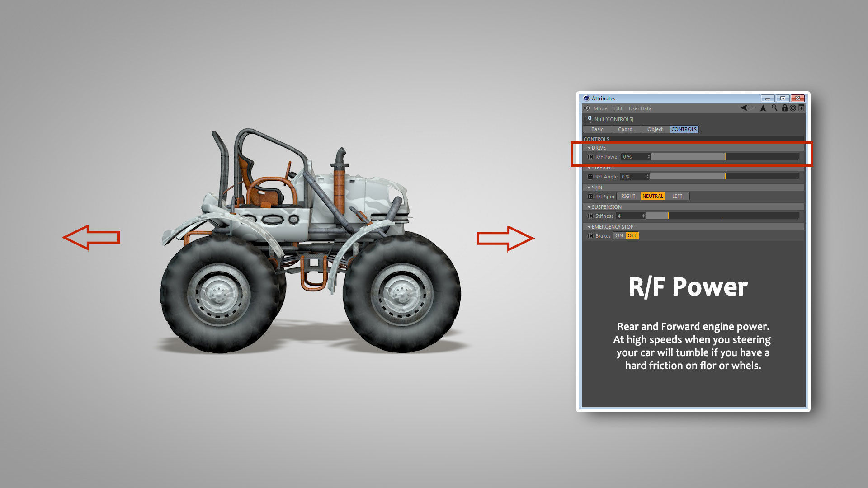Turn Brakes OFF

632,235
